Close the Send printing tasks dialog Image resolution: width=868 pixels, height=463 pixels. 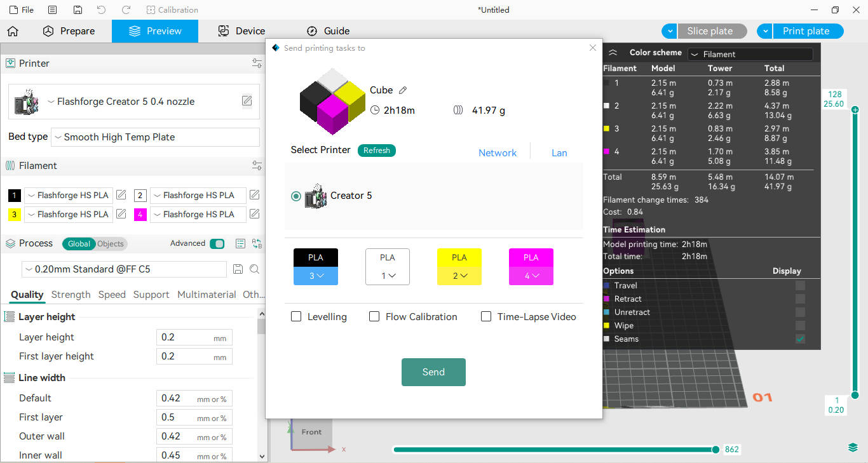[x=593, y=48]
